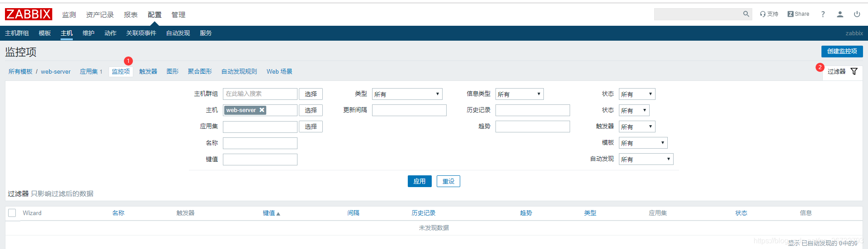
Task: Focus the 名称 input field
Action: tap(260, 143)
